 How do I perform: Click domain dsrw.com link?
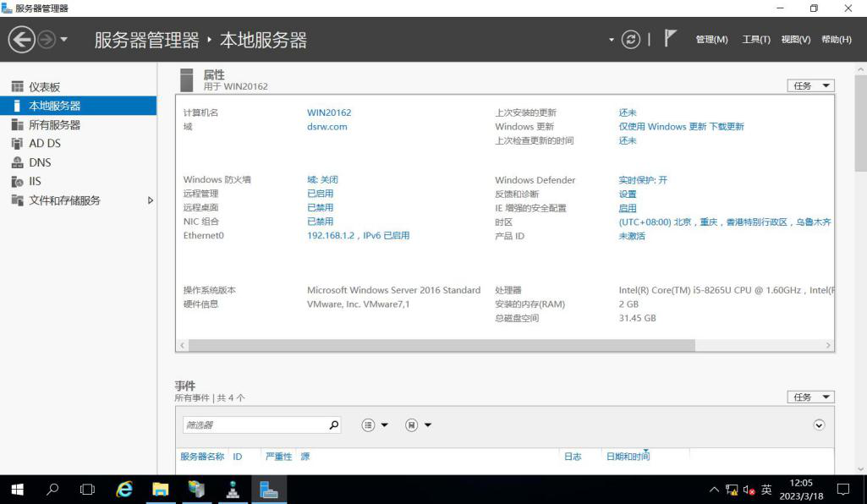coord(327,127)
